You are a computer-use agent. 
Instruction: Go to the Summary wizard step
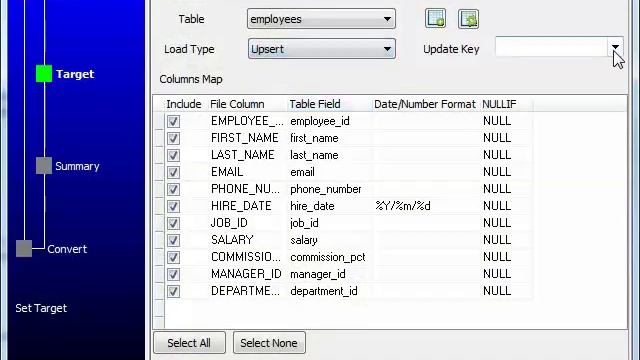pyautogui.click(x=77, y=166)
